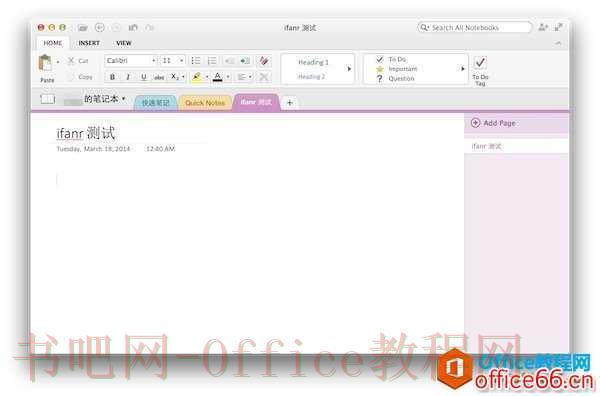Open the 快速笔记 section tab
This screenshot has height=396, width=600.
coord(155,103)
